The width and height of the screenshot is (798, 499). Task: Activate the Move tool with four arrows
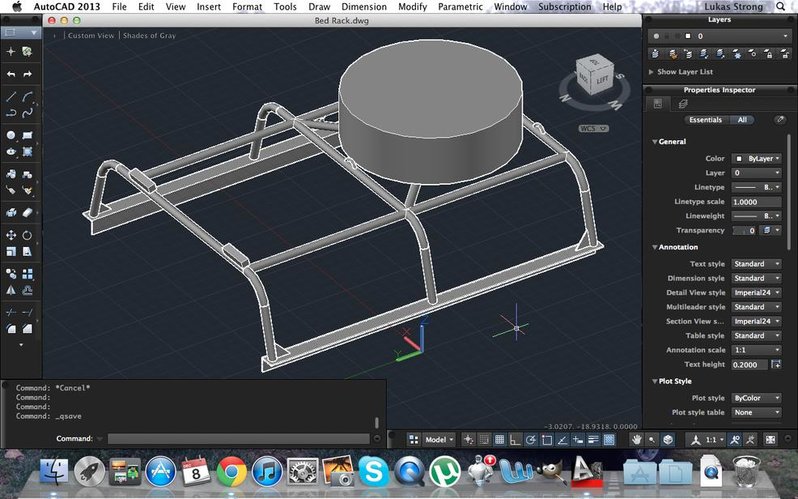pos(11,235)
